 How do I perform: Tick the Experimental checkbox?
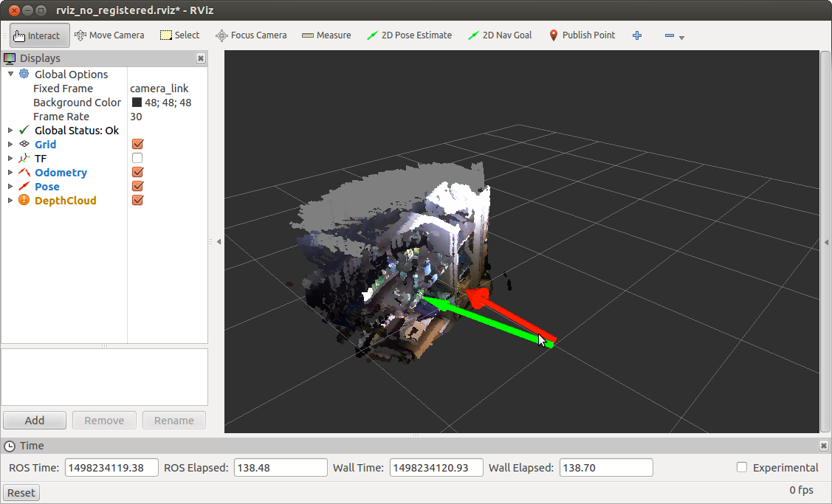coord(742,467)
